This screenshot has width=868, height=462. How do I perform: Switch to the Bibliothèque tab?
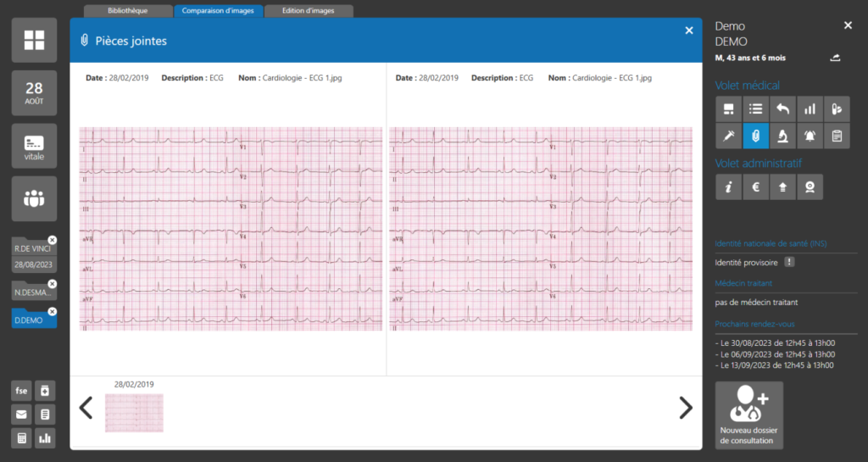128,11
